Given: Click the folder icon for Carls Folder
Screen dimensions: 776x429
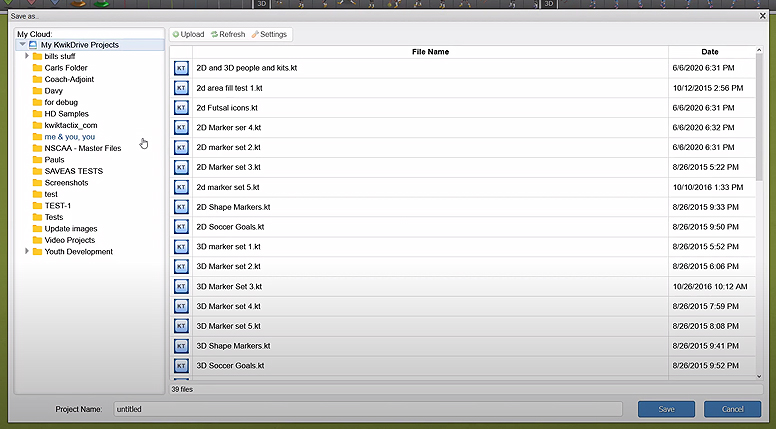Looking at the screenshot, I should (x=37, y=68).
